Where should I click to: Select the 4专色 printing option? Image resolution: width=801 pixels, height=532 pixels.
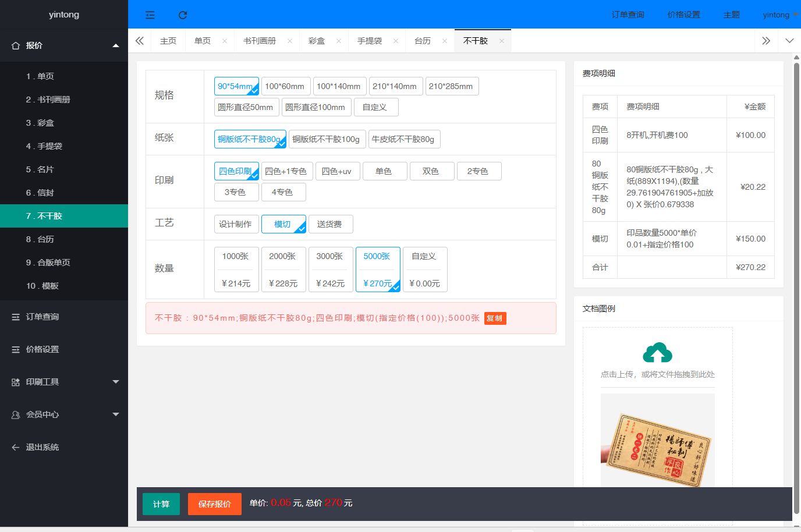point(283,192)
